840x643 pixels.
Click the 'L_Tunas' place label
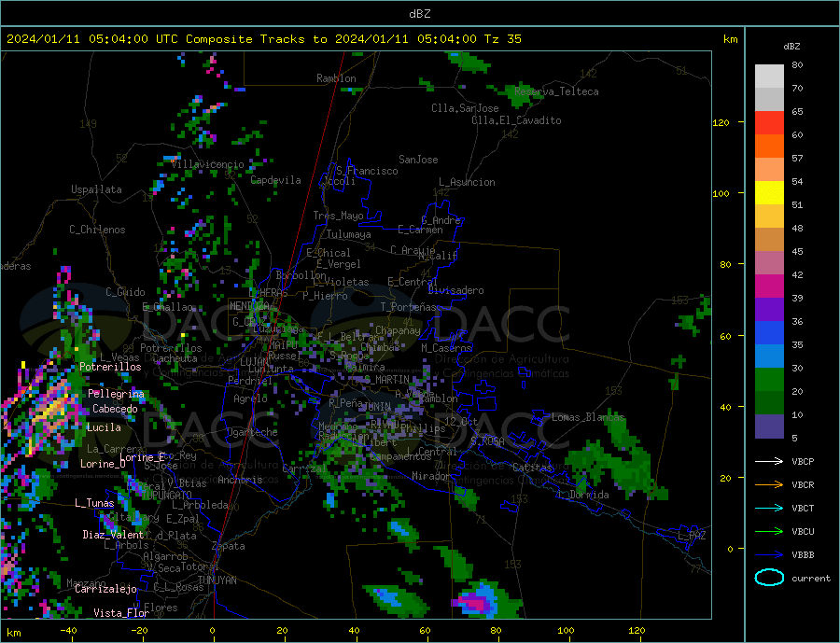(x=94, y=503)
